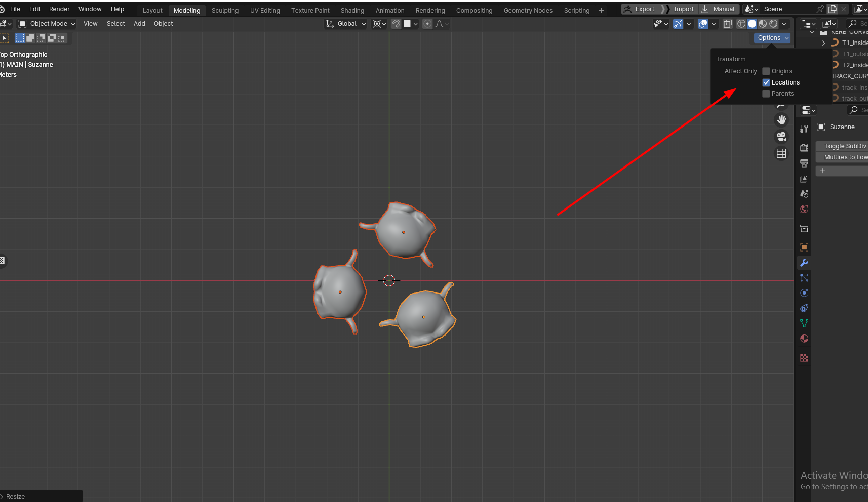
Task: Toggle X-Ray view button
Action: (728, 24)
